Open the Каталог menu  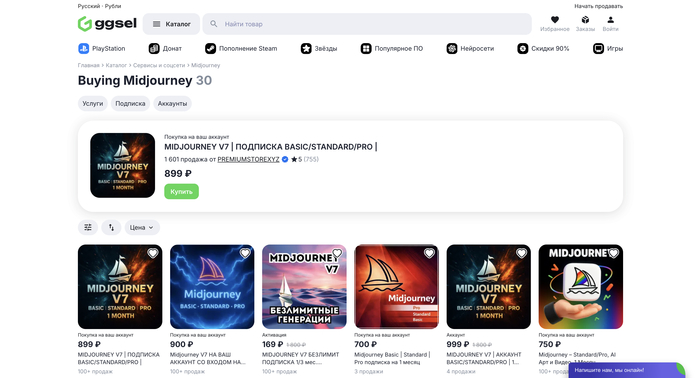click(171, 24)
